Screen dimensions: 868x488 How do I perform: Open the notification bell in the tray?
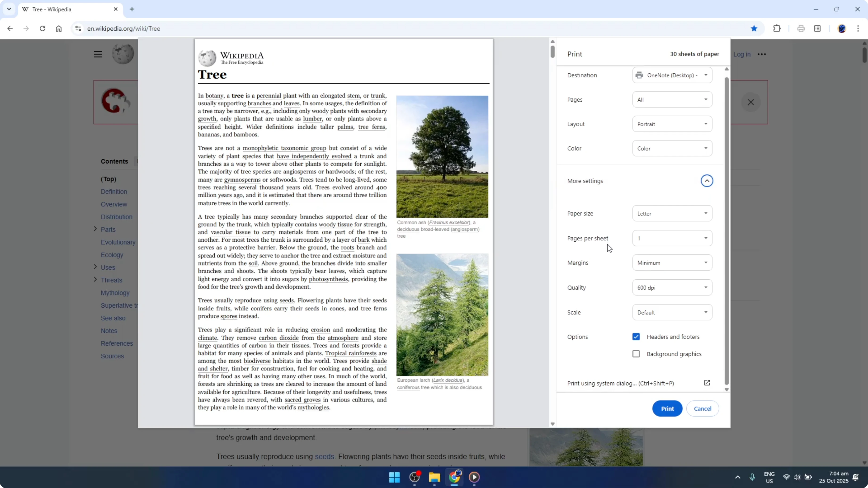855,477
